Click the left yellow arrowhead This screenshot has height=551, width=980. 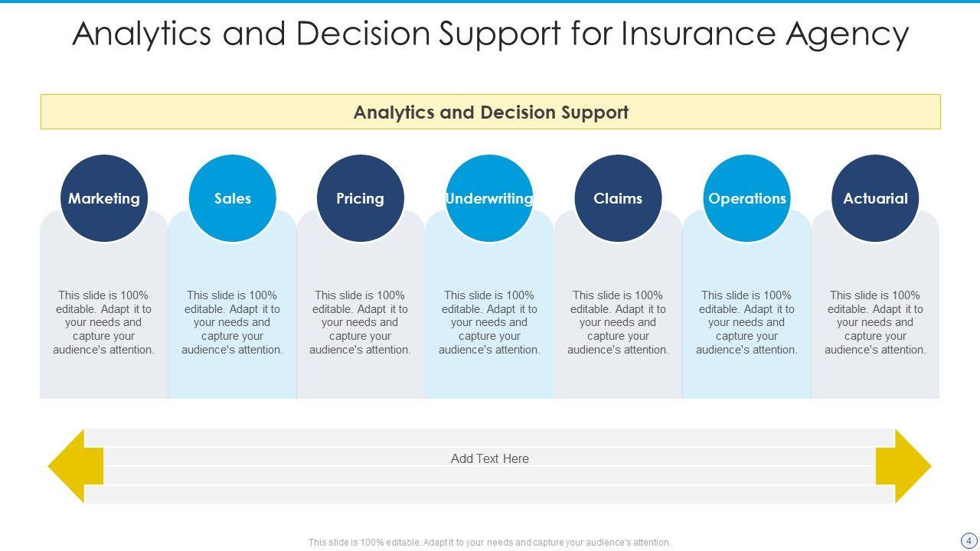[x=73, y=466]
